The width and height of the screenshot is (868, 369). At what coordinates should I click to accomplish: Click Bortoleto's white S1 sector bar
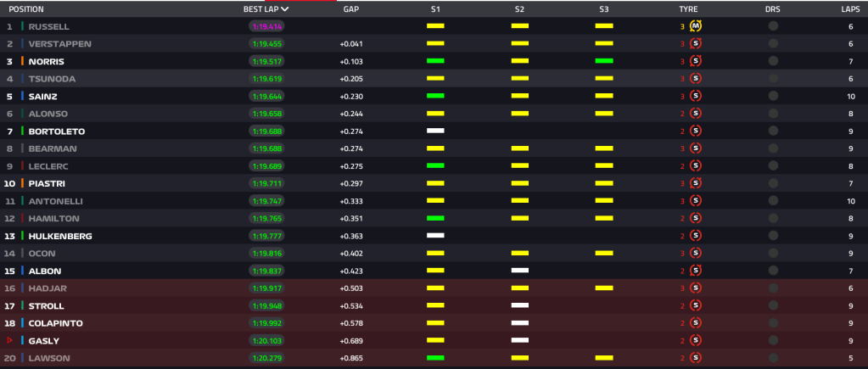435,131
